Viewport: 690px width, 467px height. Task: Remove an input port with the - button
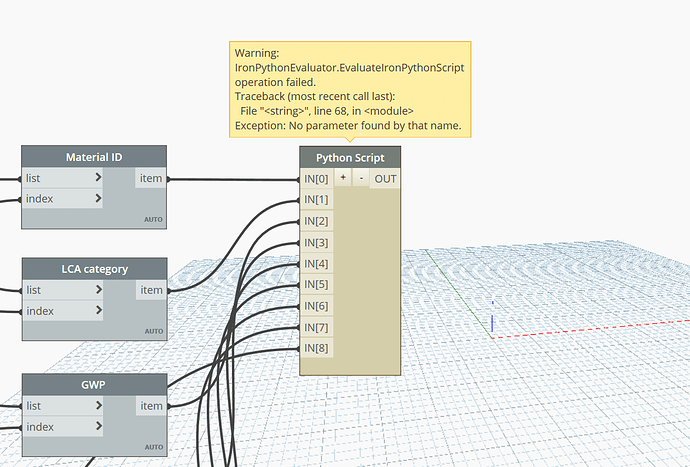[x=361, y=178]
